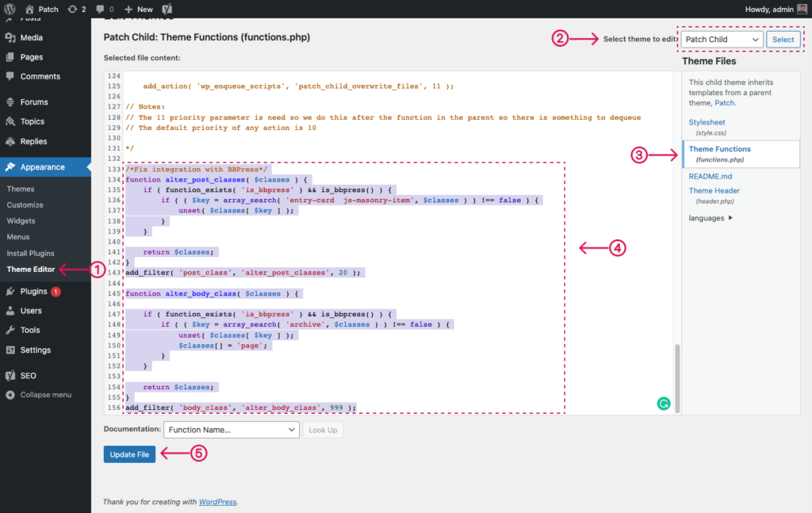Open the Plugins menu with update badge
812x513 pixels.
[x=34, y=291]
